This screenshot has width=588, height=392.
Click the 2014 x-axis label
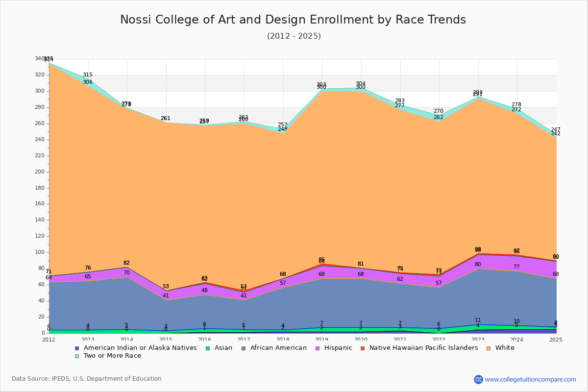127,340
